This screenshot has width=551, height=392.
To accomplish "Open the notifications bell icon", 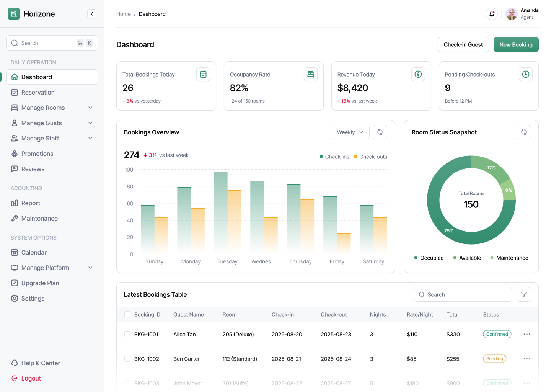I will point(492,14).
